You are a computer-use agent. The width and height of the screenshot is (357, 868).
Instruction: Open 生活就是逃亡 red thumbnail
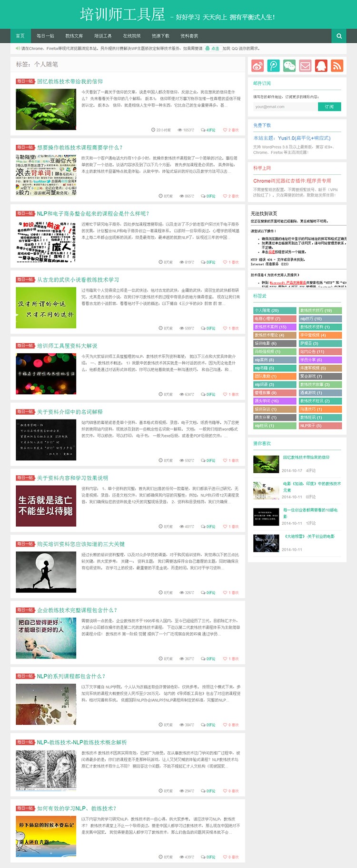pos(46,506)
